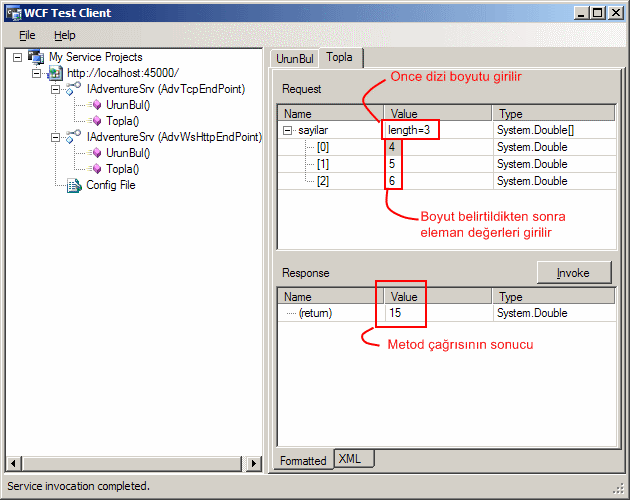
Task: Collapse the My Service Projects tree node
Action: pyautogui.click(x=19, y=58)
